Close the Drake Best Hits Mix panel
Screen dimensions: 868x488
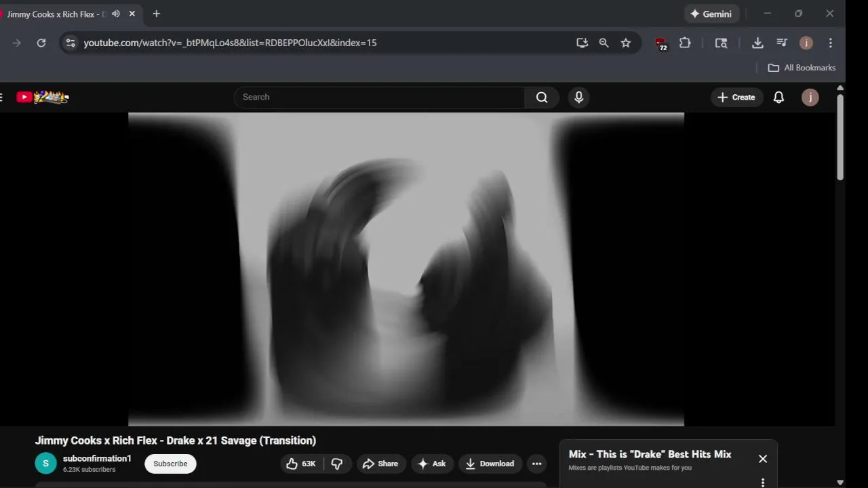click(x=763, y=459)
